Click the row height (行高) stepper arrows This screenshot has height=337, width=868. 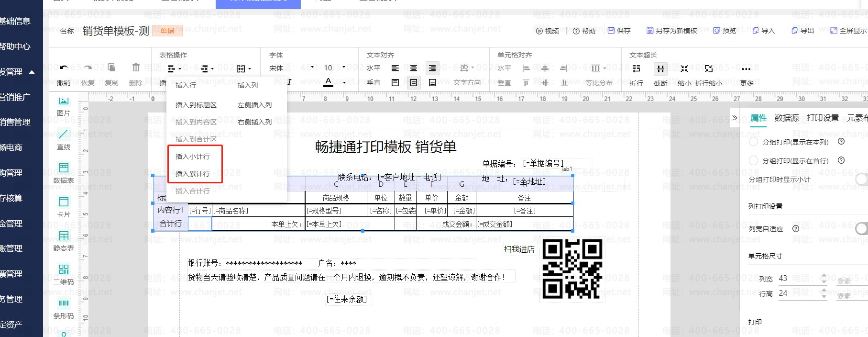(824, 293)
